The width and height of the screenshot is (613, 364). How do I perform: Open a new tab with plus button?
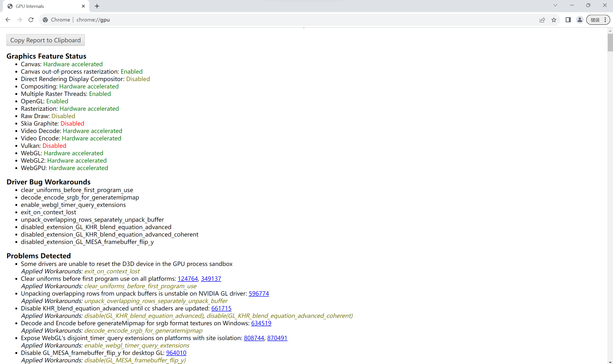point(97,6)
